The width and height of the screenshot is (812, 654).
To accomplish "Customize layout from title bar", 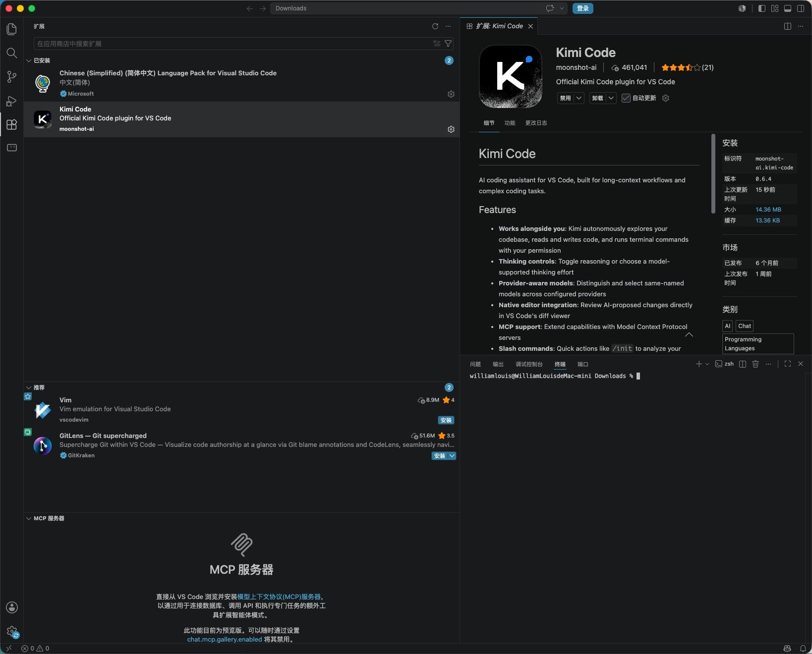I will pos(775,8).
